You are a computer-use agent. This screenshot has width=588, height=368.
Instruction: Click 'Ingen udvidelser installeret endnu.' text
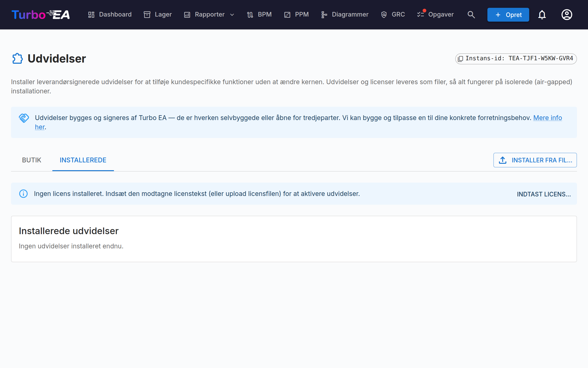click(x=71, y=246)
